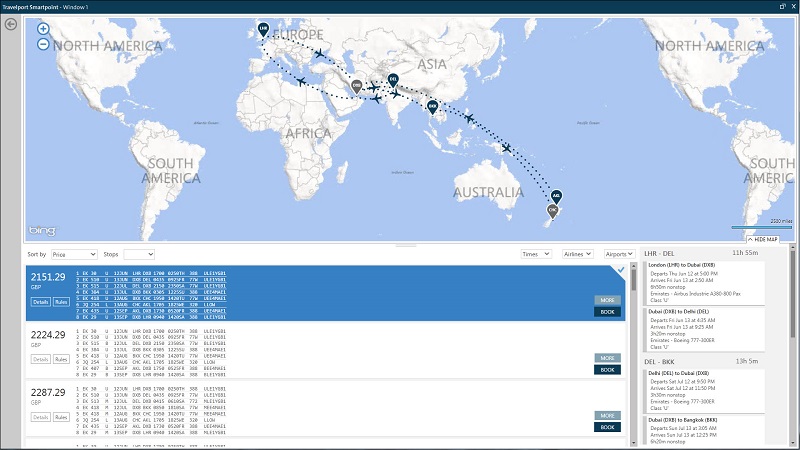The width and height of the screenshot is (800, 450).
Task: Click MORE on the 2287.29 fare
Action: pyautogui.click(x=607, y=415)
